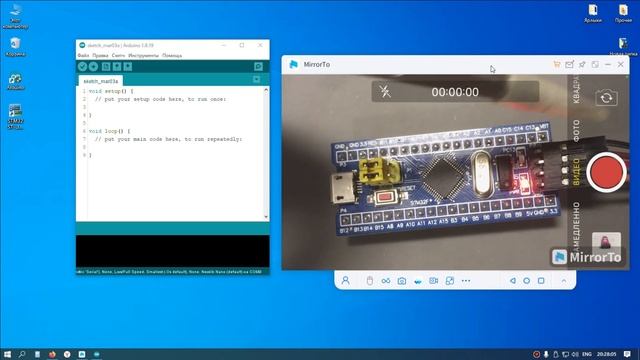Viewport: 640px width, 360px height.
Task: Click the MirrorTo multi-screen layout icon
Action: (x=449, y=281)
